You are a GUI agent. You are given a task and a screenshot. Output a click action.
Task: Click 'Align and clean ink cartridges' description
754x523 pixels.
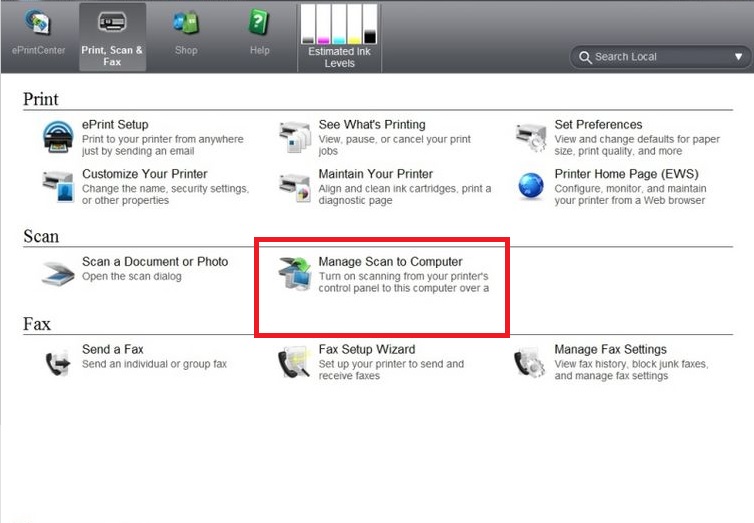[x=404, y=195]
